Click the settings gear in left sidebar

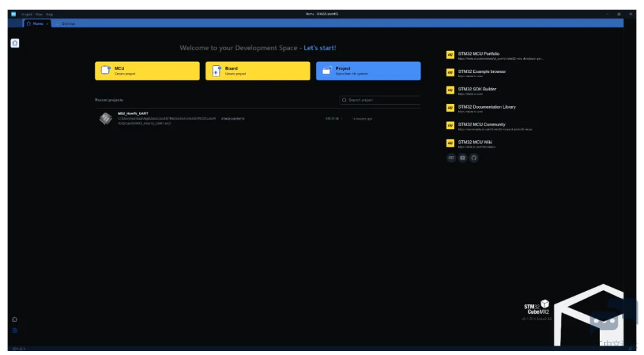[14, 330]
